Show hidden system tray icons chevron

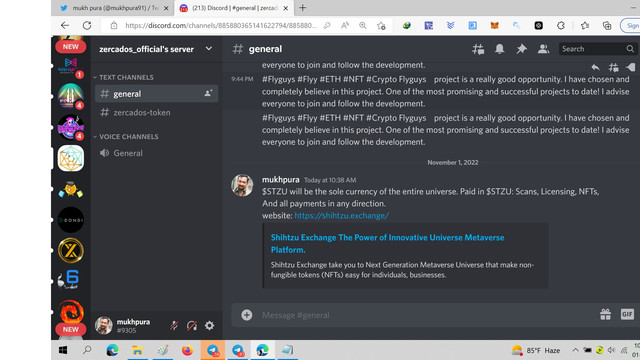[575, 350]
